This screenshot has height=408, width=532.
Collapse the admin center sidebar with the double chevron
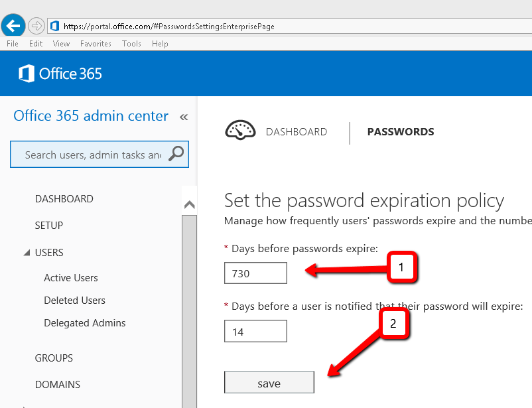(x=183, y=115)
